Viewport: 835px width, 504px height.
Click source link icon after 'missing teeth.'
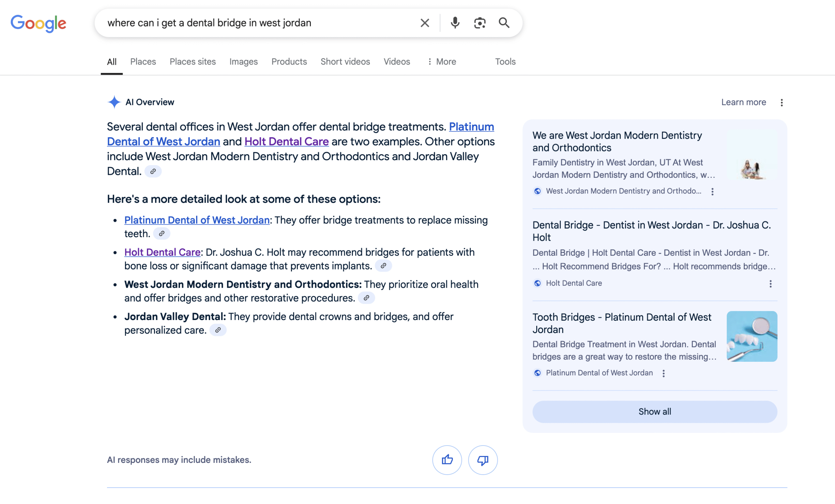(x=162, y=234)
